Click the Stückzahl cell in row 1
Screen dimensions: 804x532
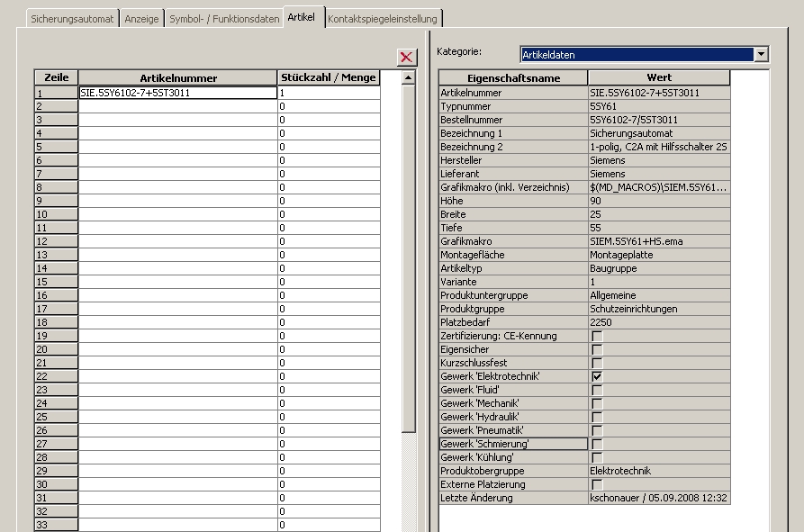(x=329, y=93)
